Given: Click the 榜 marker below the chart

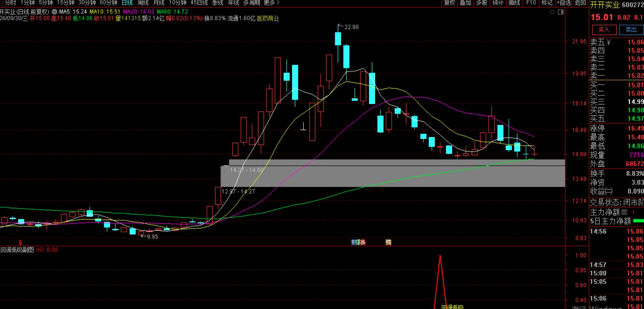Looking at the screenshot, I should point(388,242).
